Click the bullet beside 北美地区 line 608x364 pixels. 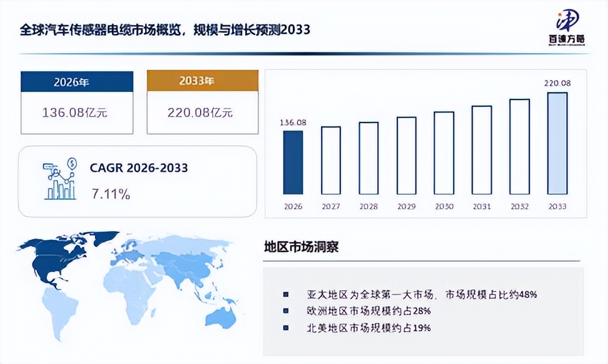[x=286, y=328]
